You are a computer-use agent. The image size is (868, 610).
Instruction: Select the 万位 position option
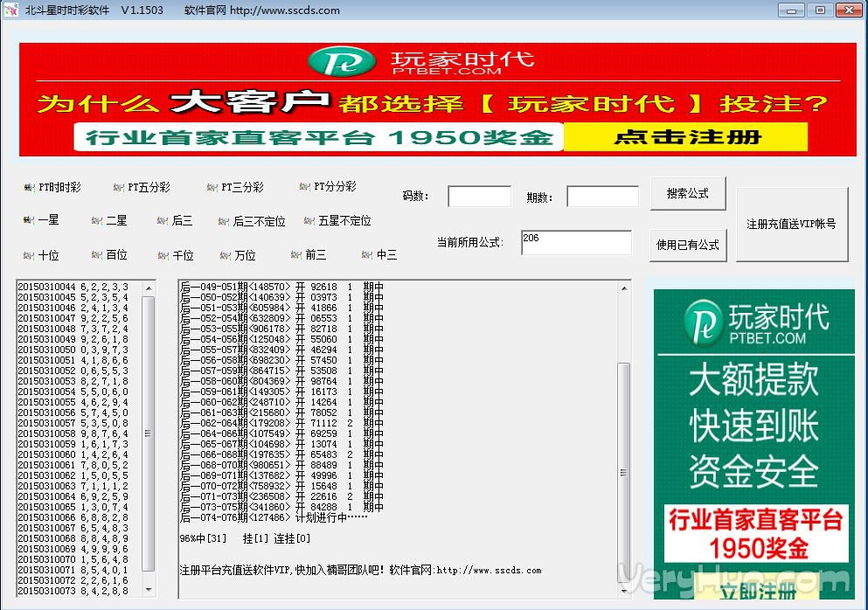coord(238,255)
